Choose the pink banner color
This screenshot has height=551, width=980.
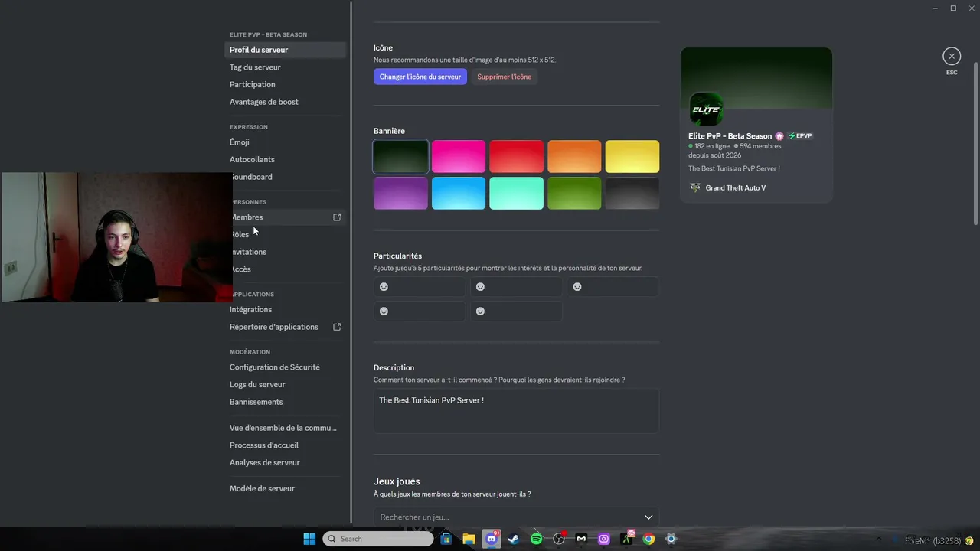[459, 156]
